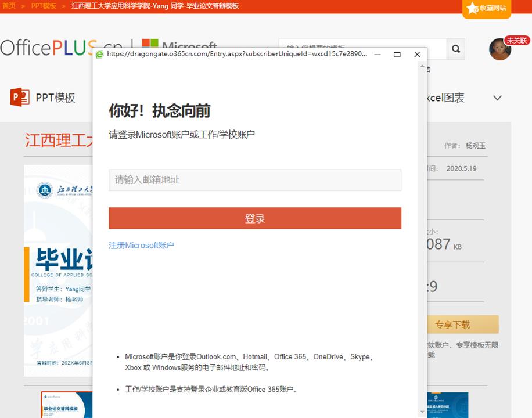Viewport: 532px width, 418px height.
Task: Click the 请输入邮箱地址 email input field
Action: pyautogui.click(x=254, y=180)
